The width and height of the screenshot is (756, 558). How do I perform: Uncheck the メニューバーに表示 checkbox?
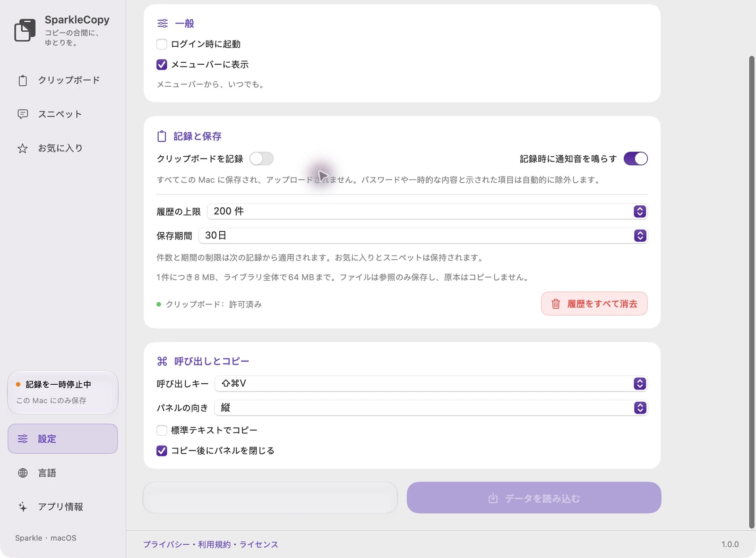click(x=162, y=65)
